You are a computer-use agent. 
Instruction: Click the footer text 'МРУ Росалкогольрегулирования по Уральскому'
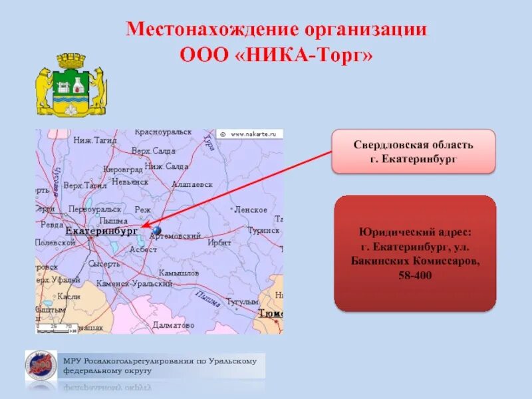coord(160,361)
